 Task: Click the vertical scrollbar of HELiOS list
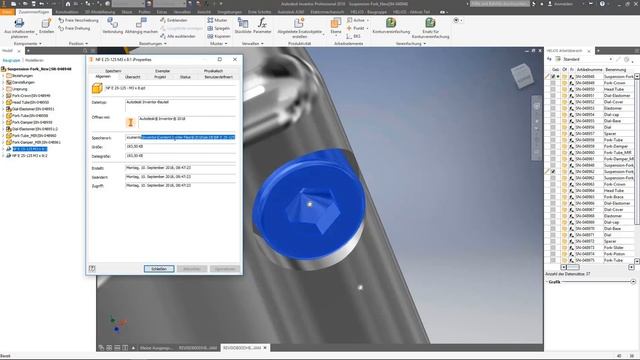tap(636, 153)
